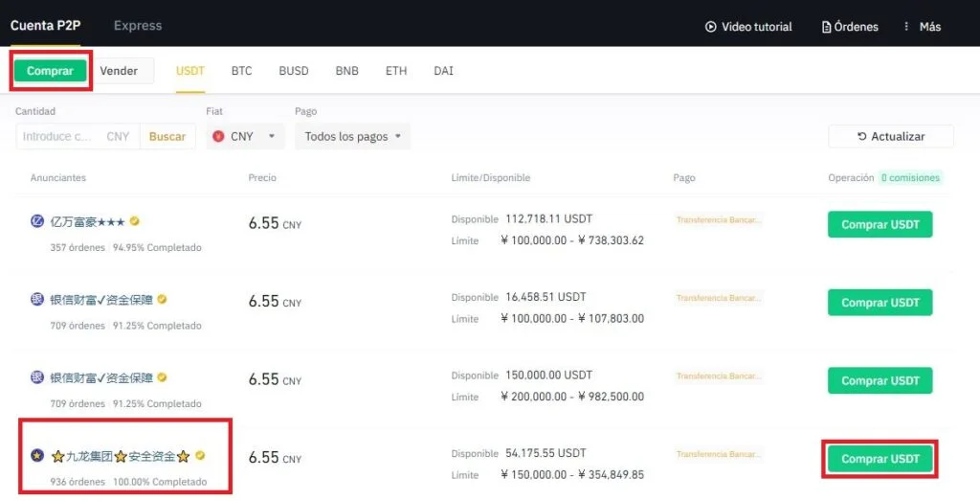
Task: Open the Más three-dot menu icon
Action: [x=906, y=26]
